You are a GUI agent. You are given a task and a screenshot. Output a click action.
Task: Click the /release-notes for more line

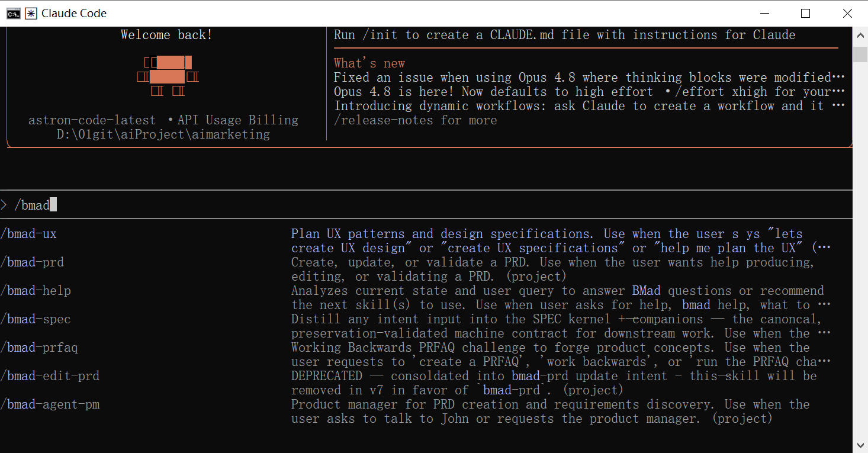pos(416,120)
